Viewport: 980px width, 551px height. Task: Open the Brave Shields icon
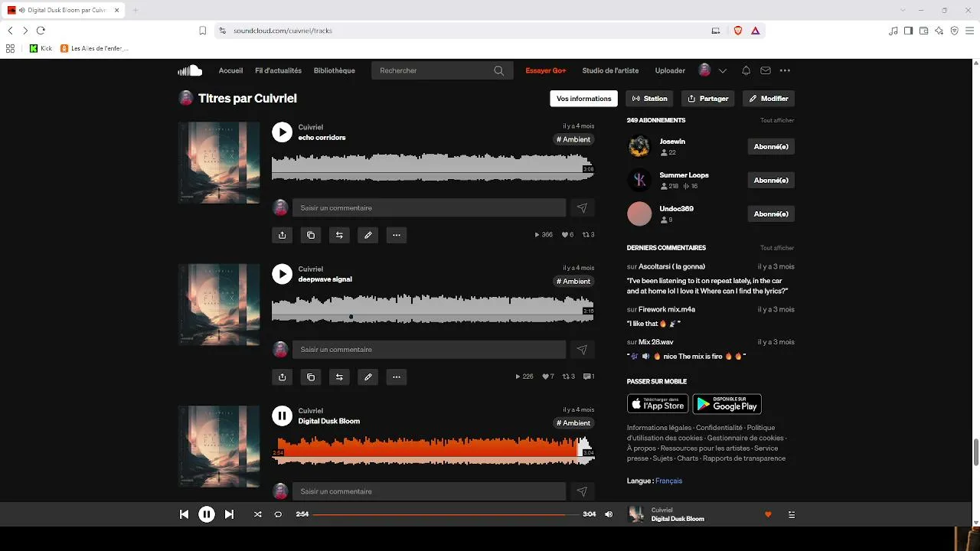738,31
